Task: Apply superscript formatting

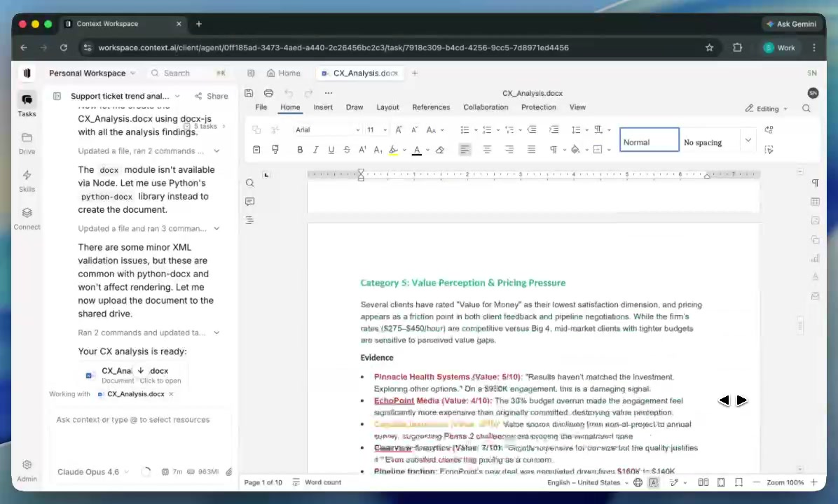Action: [362, 150]
